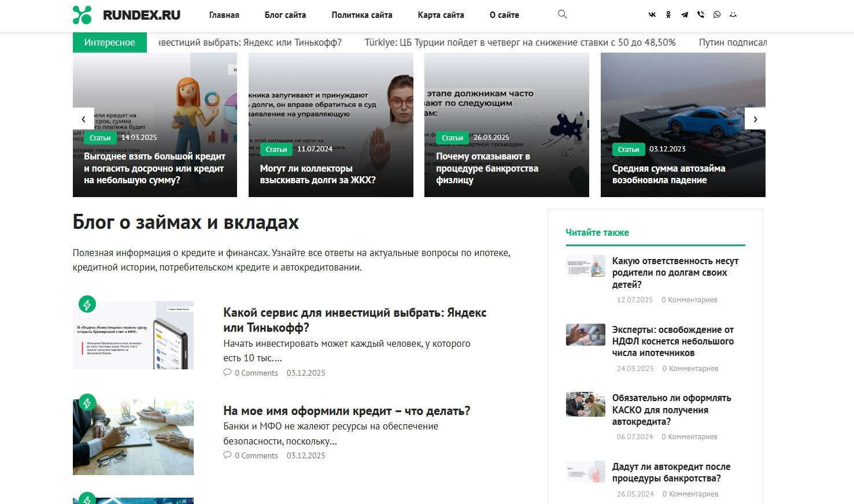This screenshot has height=504, width=854.
Task: Click 0 Комментариев next to 24.03.2025
Action: (x=690, y=369)
